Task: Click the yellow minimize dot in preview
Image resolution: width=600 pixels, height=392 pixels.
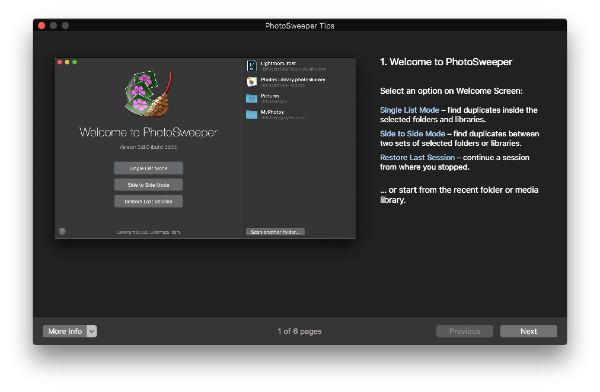Action: click(67, 62)
